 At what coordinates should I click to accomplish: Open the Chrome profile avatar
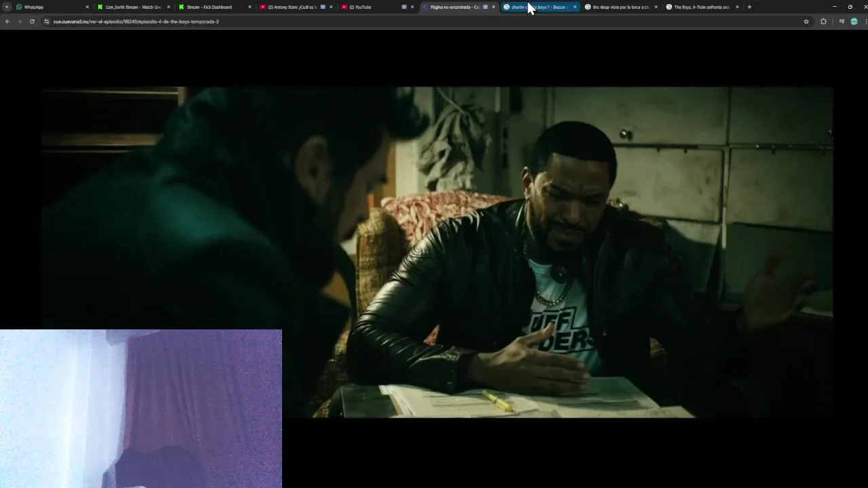[x=854, y=22]
